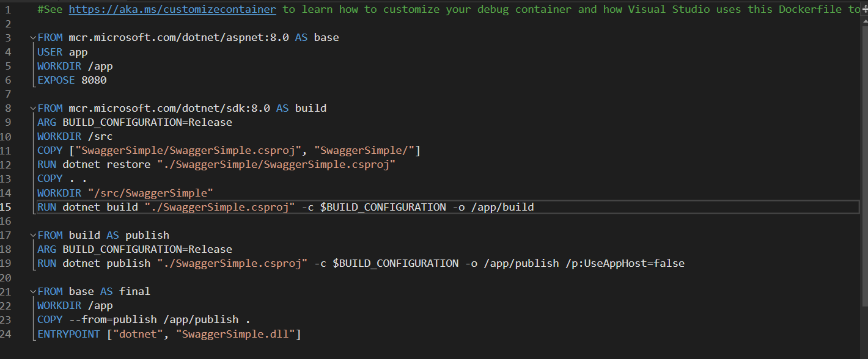Open the aka.ms/customizecontainer link

click(172, 10)
